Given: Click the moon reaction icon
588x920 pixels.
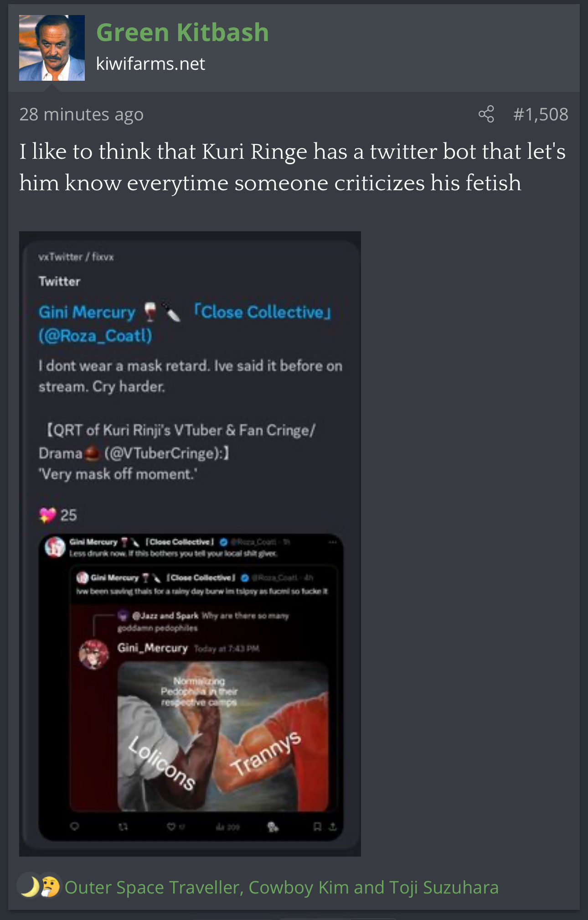Looking at the screenshot, I should [x=29, y=887].
